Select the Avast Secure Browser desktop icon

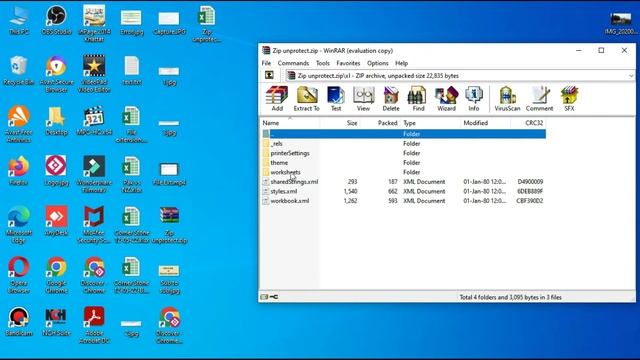pos(56,73)
